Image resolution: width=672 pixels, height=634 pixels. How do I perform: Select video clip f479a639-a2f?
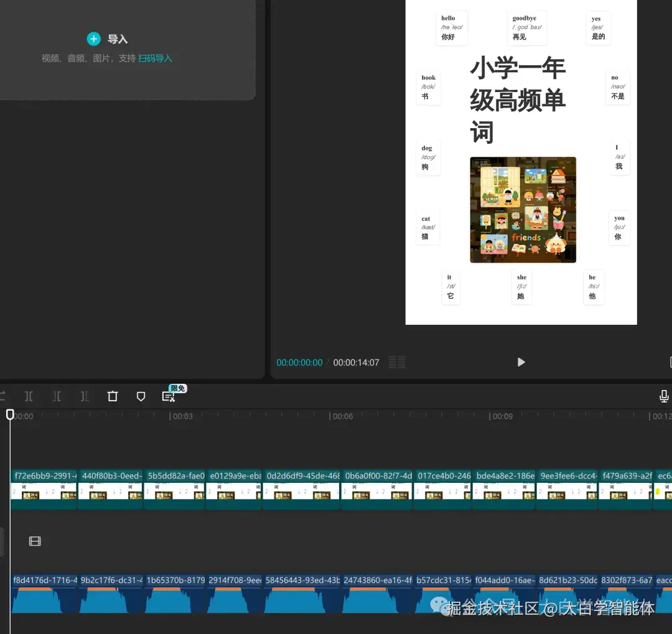pyautogui.click(x=625, y=489)
